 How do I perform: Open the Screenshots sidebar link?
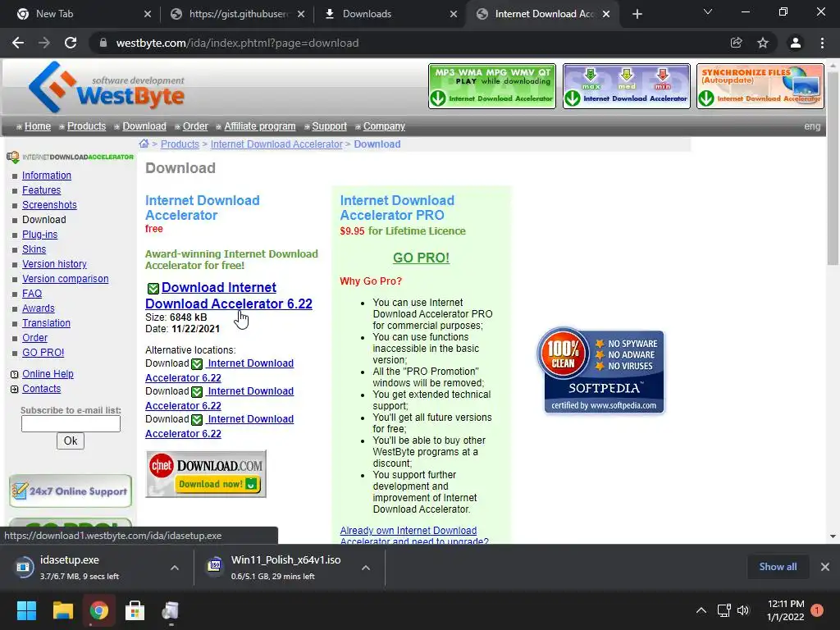pos(49,204)
